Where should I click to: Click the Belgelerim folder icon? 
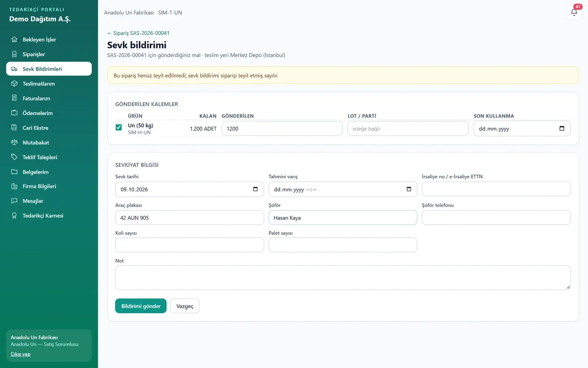point(14,172)
